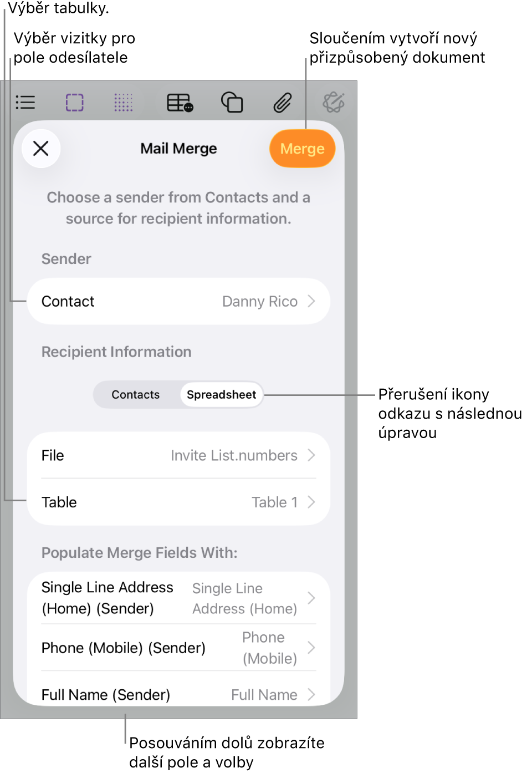Screen dimensions: 532x773
Task: Expand chevron of Single Line Address row
Action: click(311, 598)
